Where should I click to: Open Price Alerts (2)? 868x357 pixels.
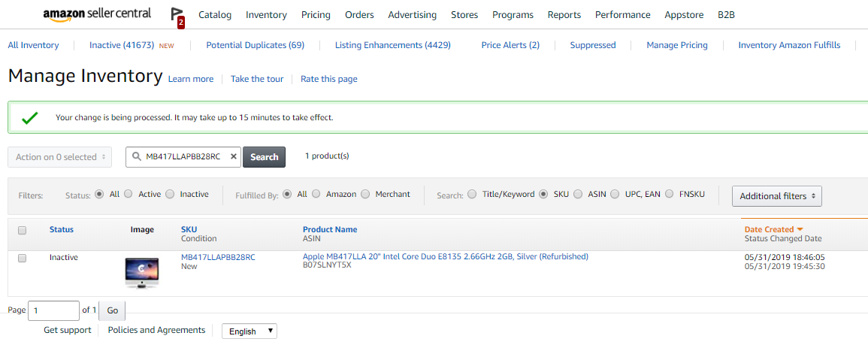click(x=510, y=45)
